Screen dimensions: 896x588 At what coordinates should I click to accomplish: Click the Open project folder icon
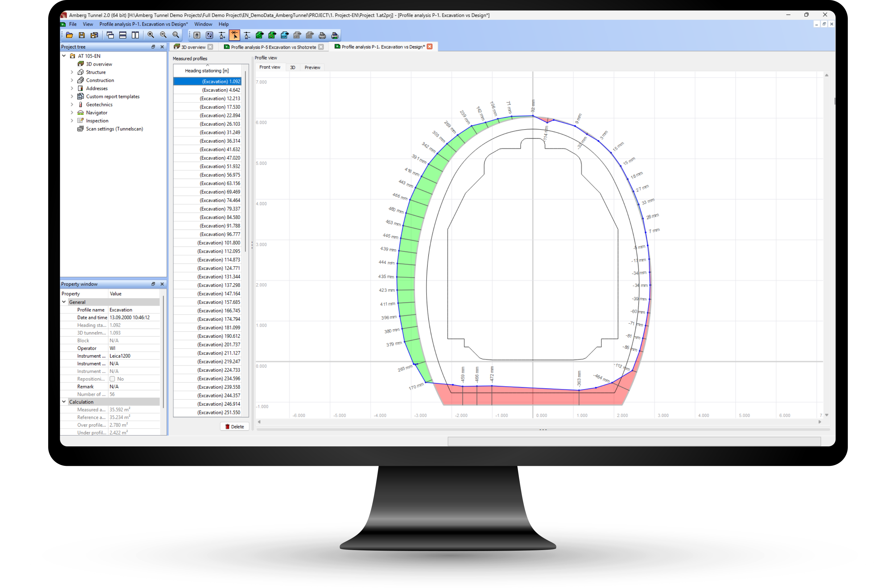point(69,35)
